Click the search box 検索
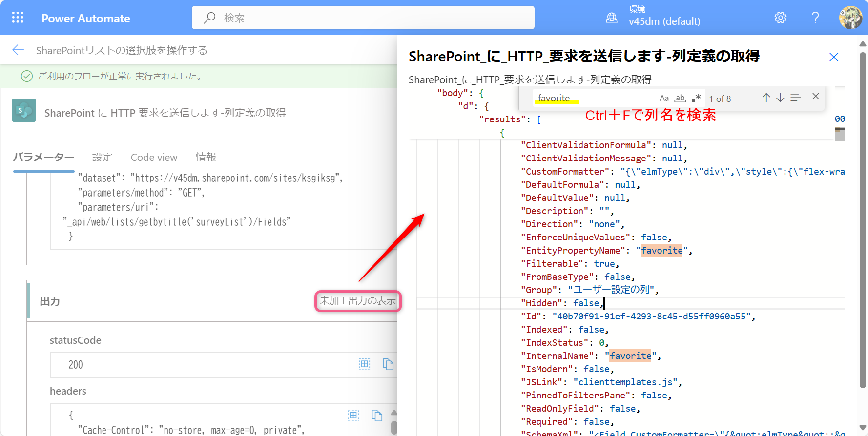Screen dimensions: 868x436 pos(363,18)
